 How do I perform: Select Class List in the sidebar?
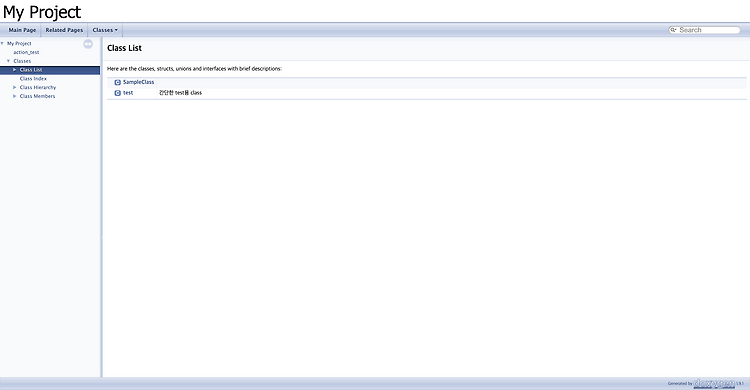pos(31,70)
